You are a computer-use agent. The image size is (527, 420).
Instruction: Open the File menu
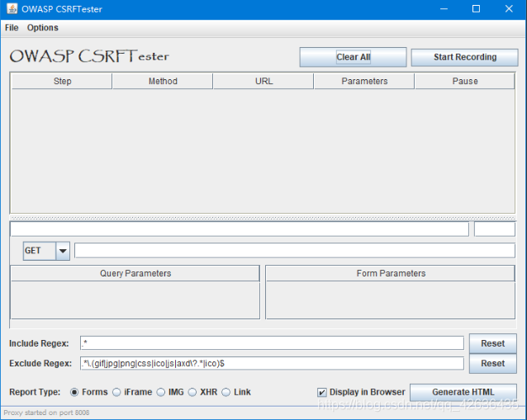coord(12,27)
